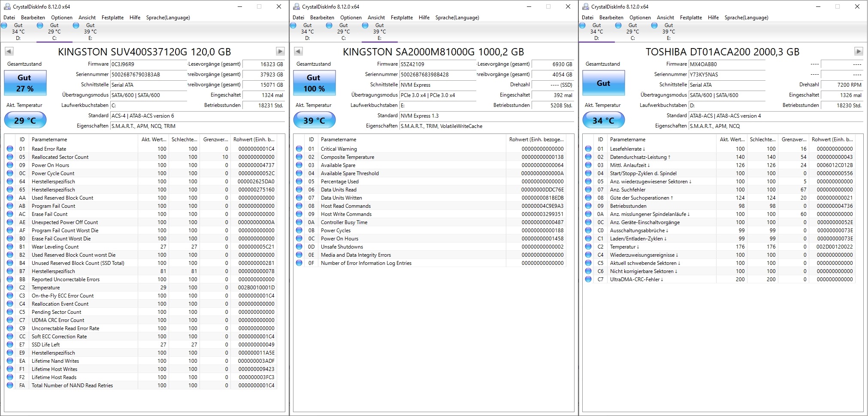Click status orb for Critical Warning row

[x=299, y=149]
